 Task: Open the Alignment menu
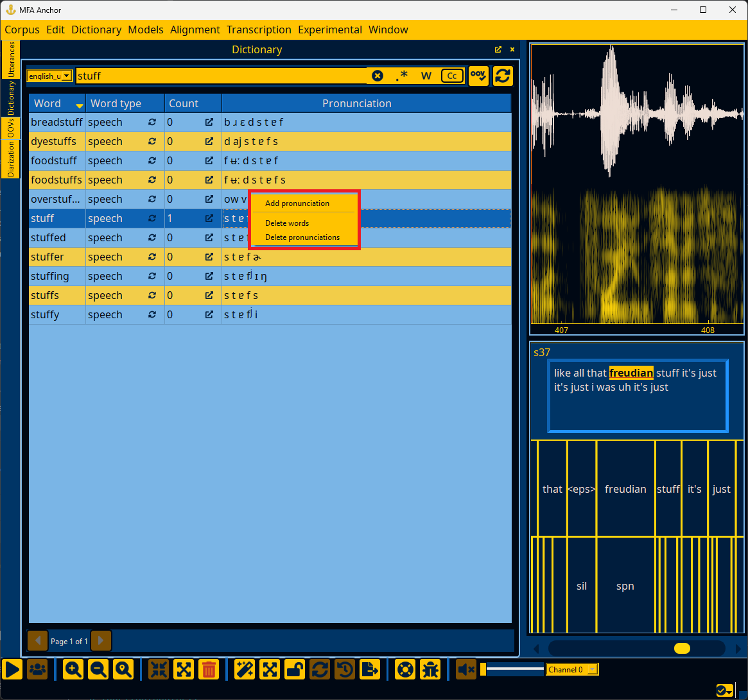click(x=195, y=30)
